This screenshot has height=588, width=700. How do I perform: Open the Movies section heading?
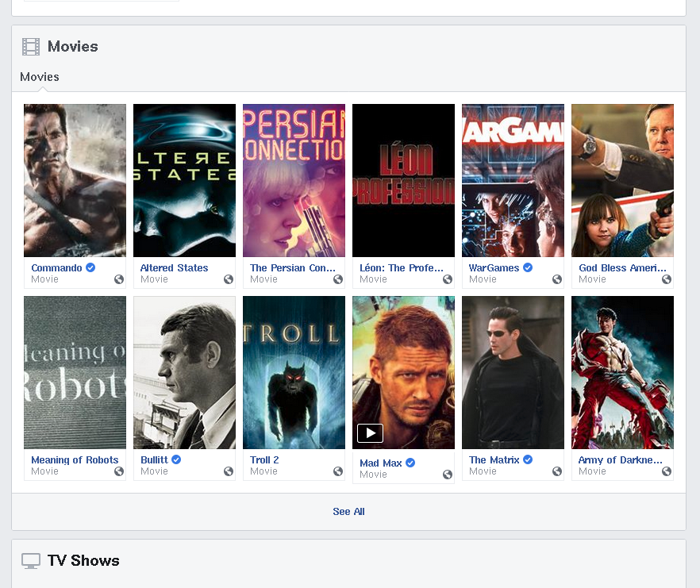coord(73,47)
